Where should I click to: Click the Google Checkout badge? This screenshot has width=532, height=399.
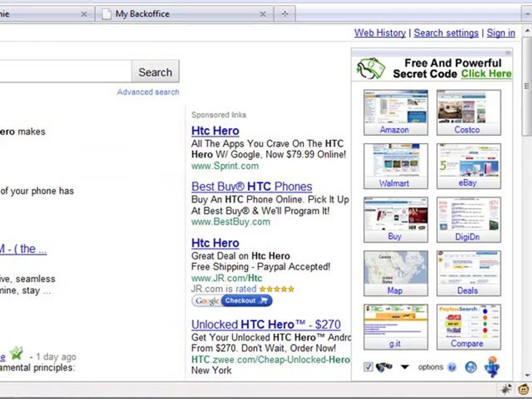pyautogui.click(x=232, y=300)
